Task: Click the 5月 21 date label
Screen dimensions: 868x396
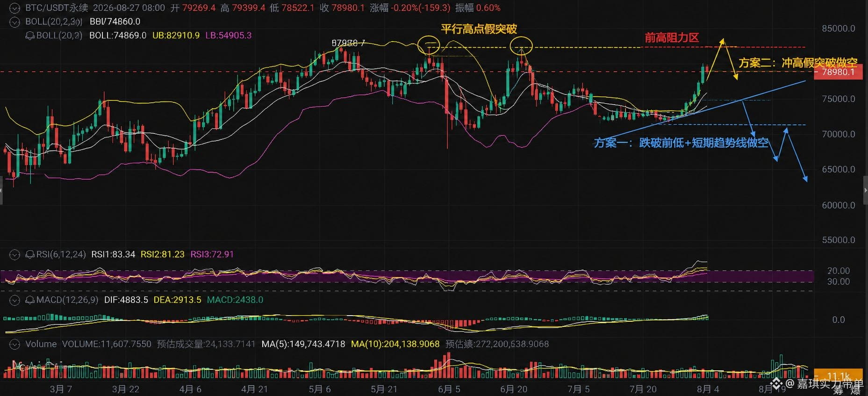Action: point(384,389)
